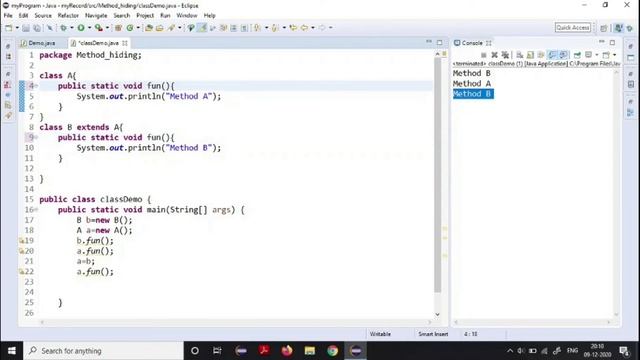The width and height of the screenshot is (640, 360).
Task: Minimize the Console view
Action: tap(602, 42)
